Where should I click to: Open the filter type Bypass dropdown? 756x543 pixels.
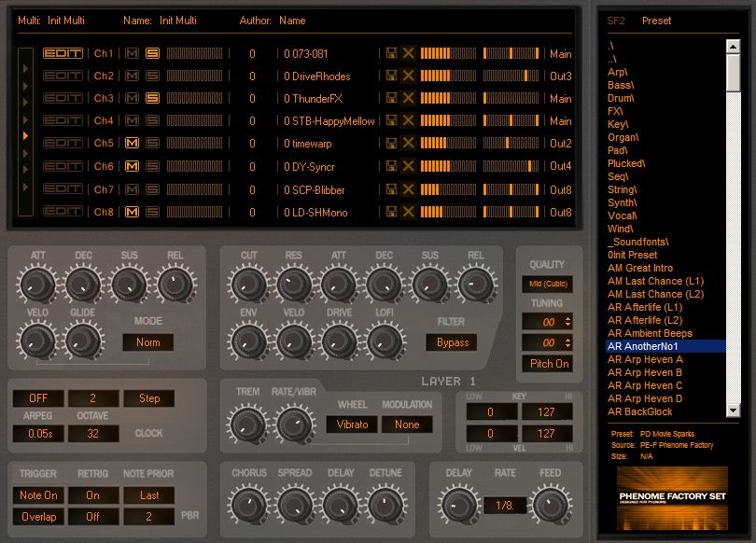click(x=453, y=342)
